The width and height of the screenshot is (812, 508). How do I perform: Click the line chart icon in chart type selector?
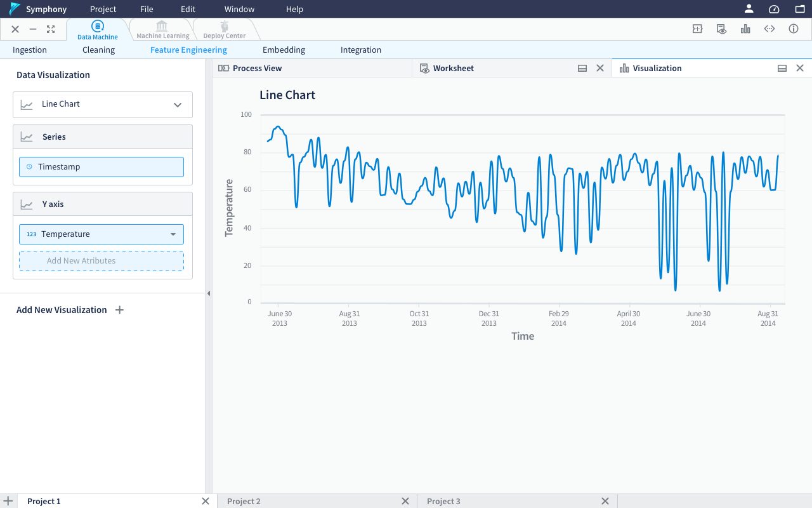coord(27,105)
